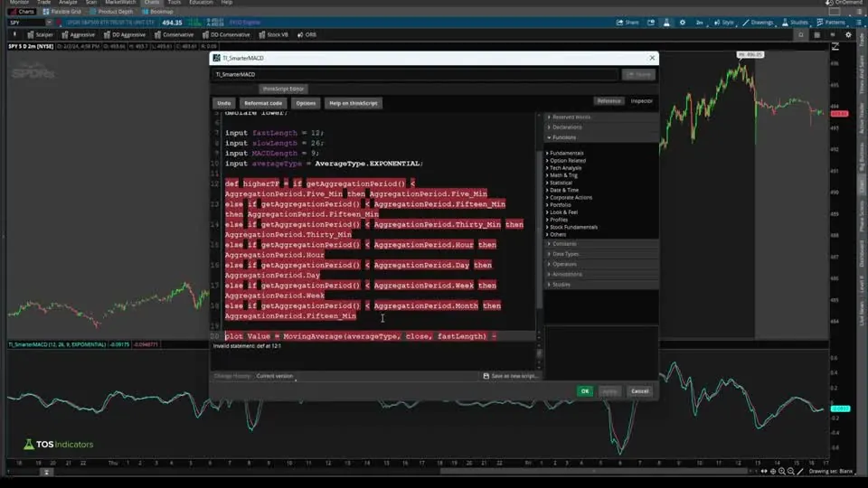Click zoom-in magnifier at chart bottom right

781,472
